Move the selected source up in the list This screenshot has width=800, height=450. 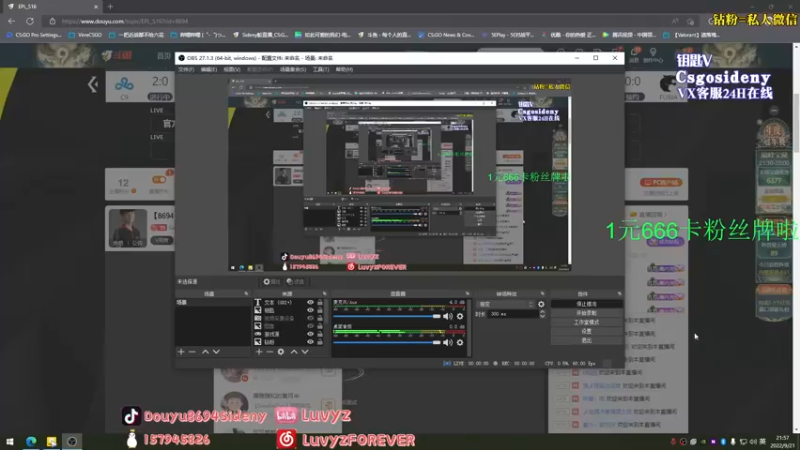(294, 352)
